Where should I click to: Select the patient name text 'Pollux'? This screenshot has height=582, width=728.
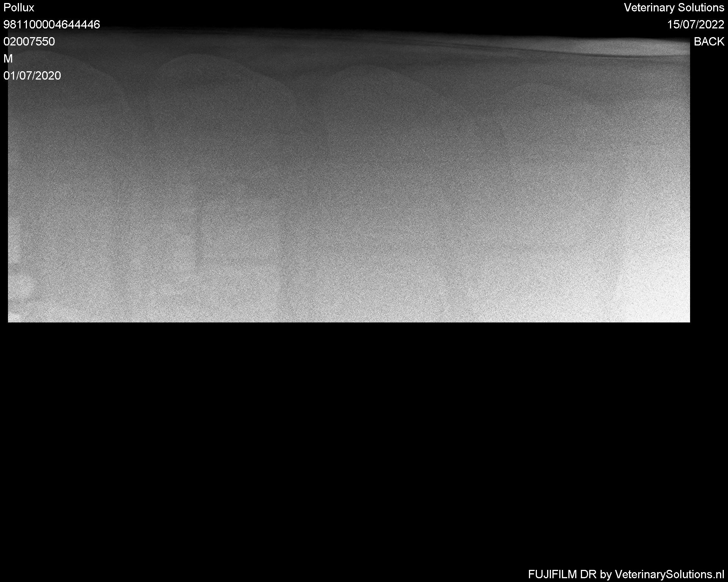tap(19, 8)
